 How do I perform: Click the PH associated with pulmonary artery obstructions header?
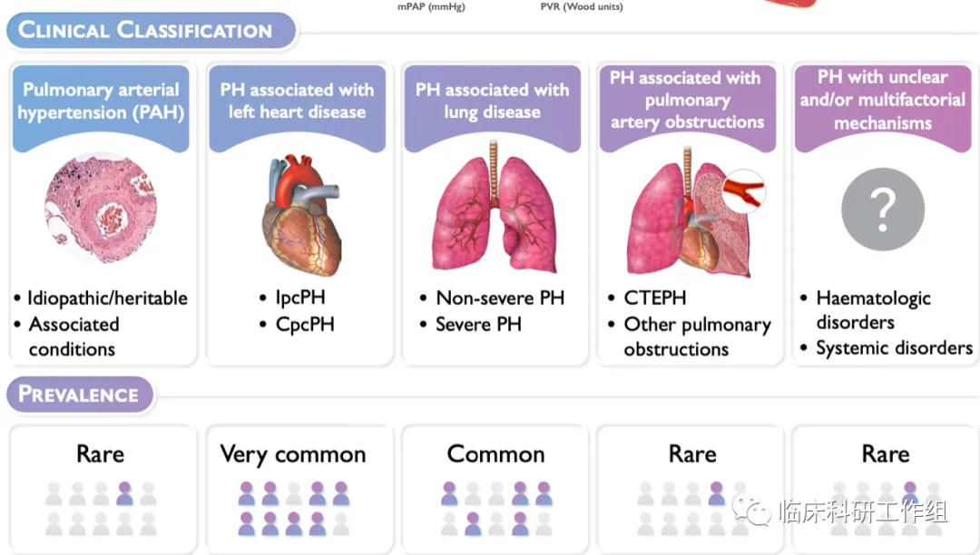click(x=687, y=100)
